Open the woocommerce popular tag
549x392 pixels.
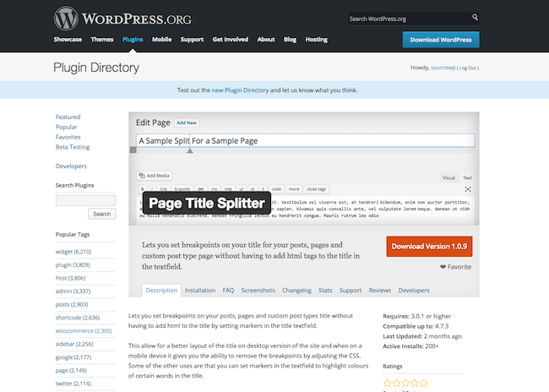pos(84,330)
